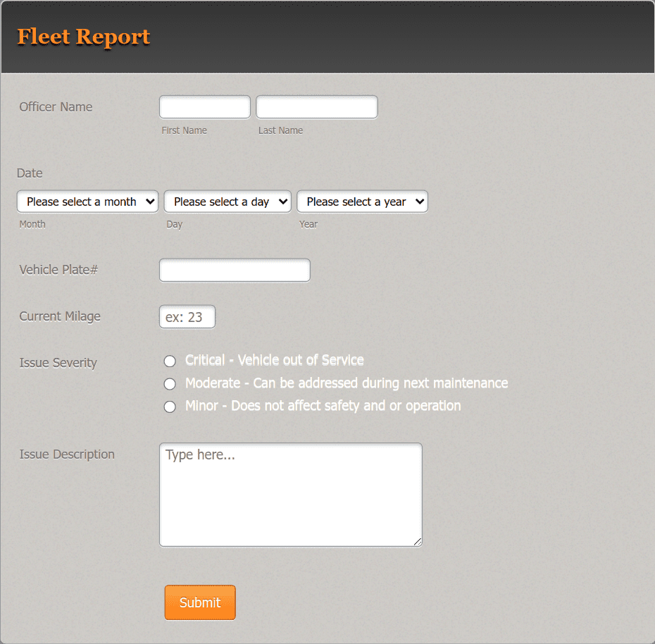Click the ex: 23 placeholder field
Screen dimensions: 655x644
pyautogui.click(x=187, y=316)
